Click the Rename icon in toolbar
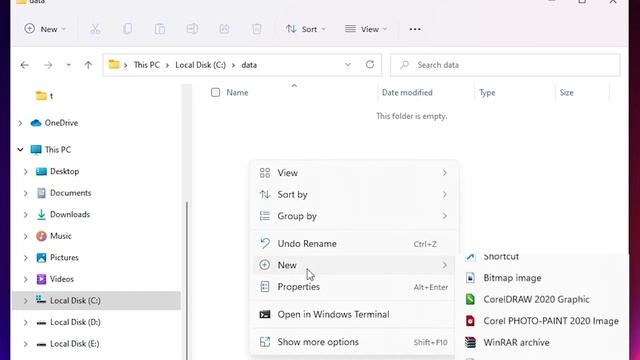This screenshot has width=640, height=360. coord(192,29)
